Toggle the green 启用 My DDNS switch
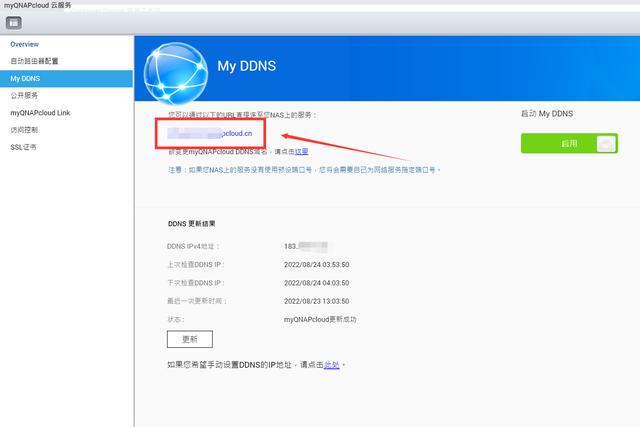The width and height of the screenshot is (640, 427). [569, 143]
